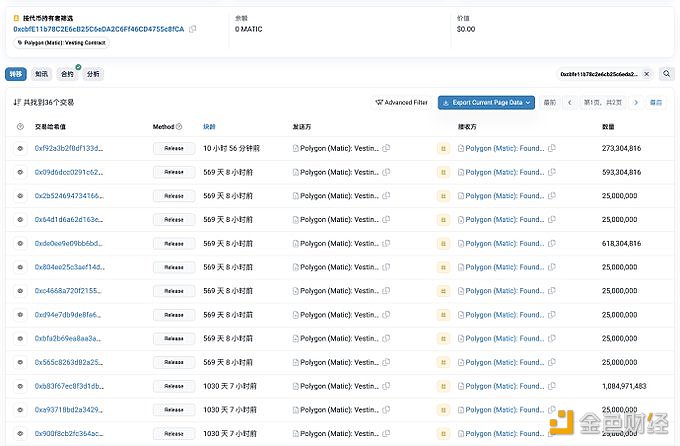This screenshot has width=680, height=446.
Task: View details eye icon for 0x64d1d6a62d163e
Action: 20,220
